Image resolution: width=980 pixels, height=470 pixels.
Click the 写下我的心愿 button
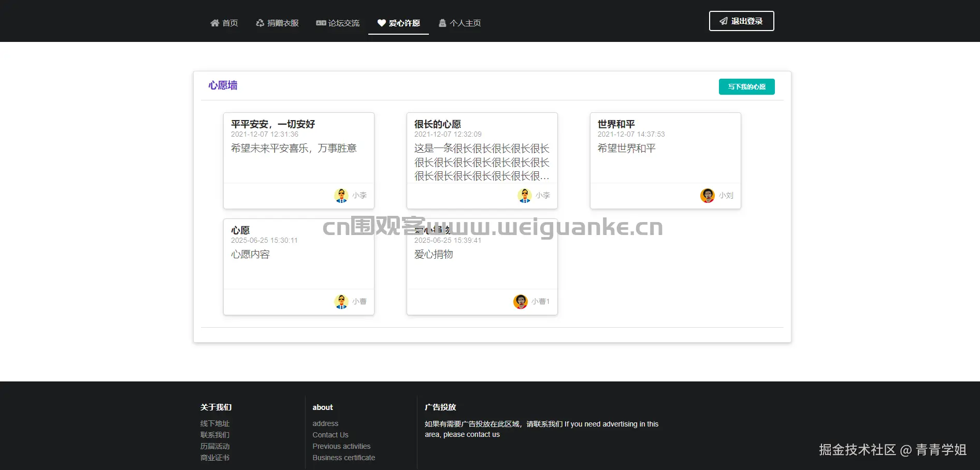(746, 87)
